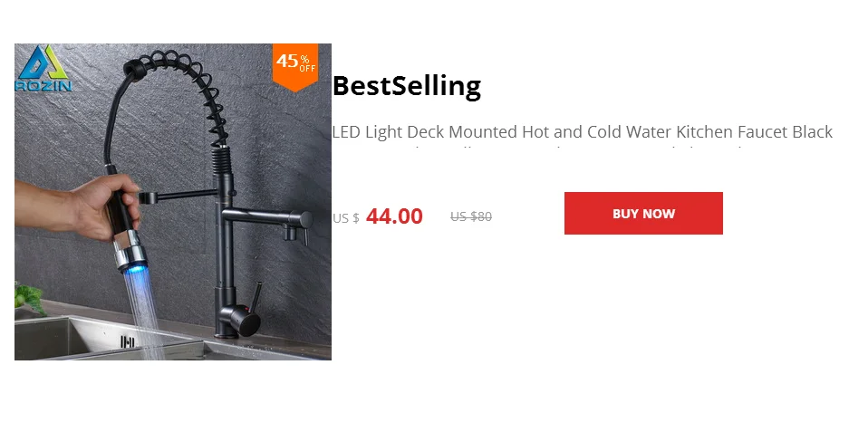Click the green plant leaves beside the sink
Viewport: 868px width, 432px height.
pos(28,299)
